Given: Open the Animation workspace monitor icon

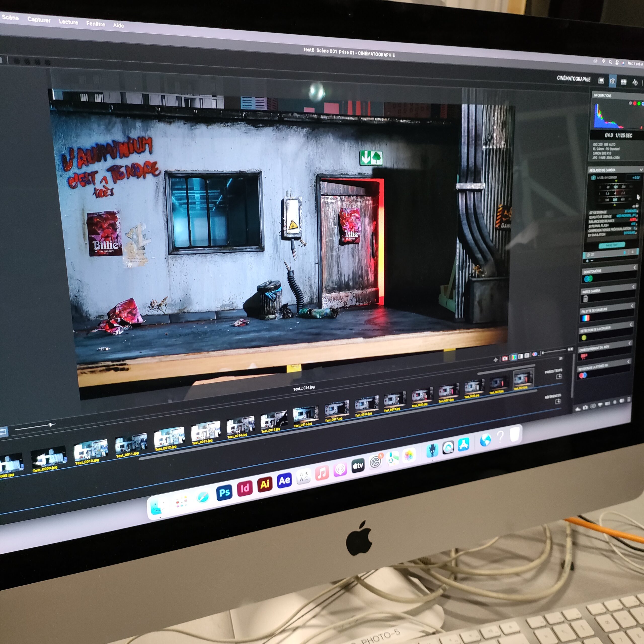Looking at the screenshot, I should (x=601, y=81).
